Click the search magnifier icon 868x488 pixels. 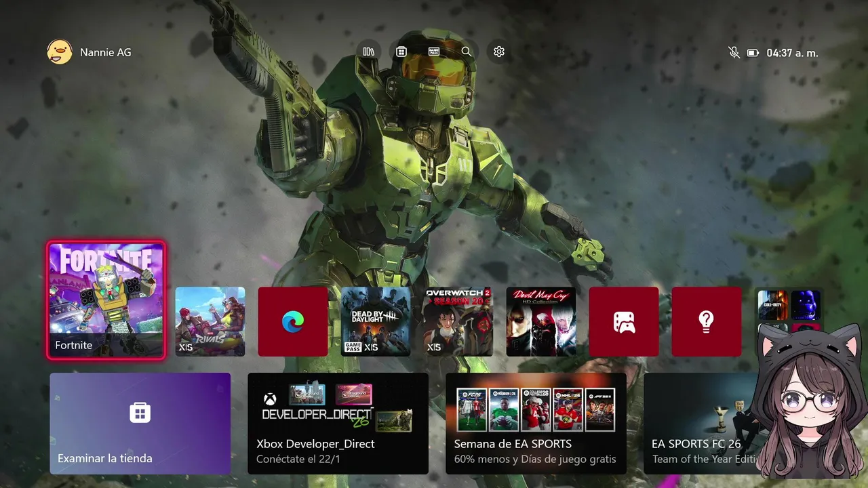pyautogui.click(x=467, y=52)
